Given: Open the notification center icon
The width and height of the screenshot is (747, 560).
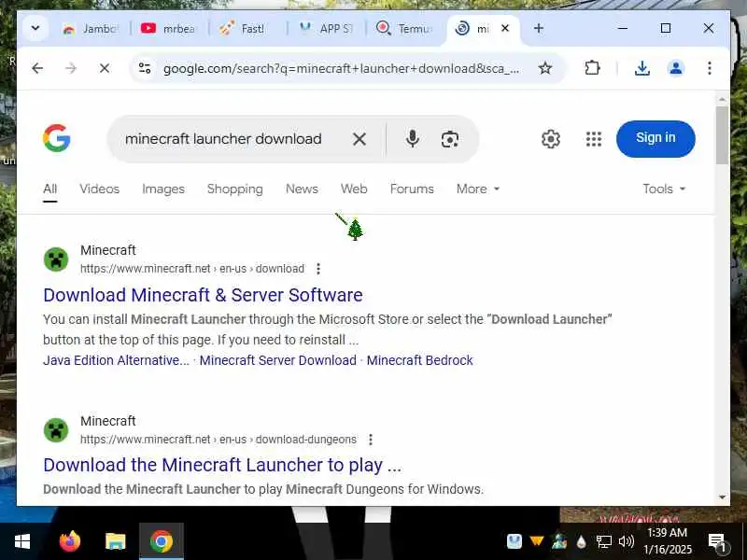Looking at the screenshot, I should [x=716, y=541].
